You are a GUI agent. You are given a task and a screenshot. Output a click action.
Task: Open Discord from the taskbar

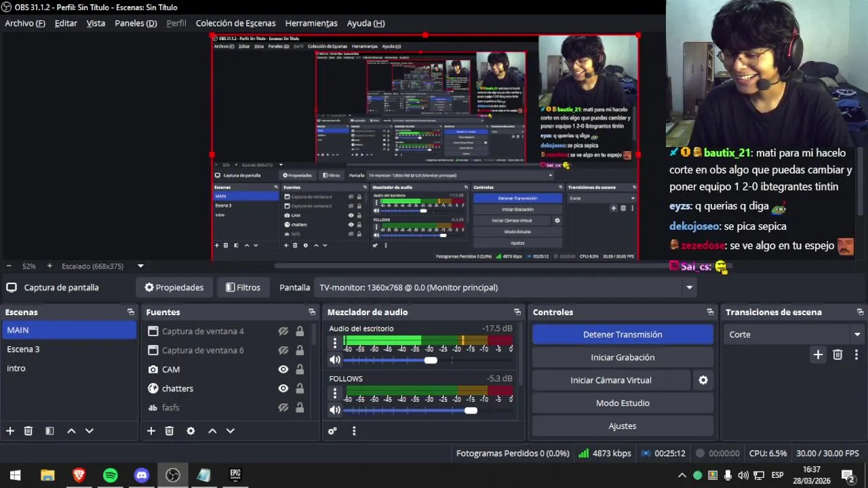[x=141, y=475]
